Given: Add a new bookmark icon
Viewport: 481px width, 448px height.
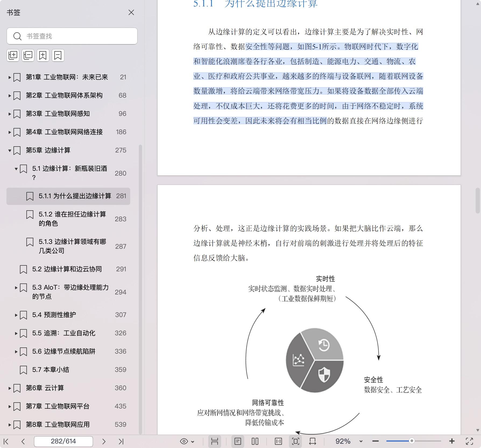Looking at the screenshot, I should [43, 55].
